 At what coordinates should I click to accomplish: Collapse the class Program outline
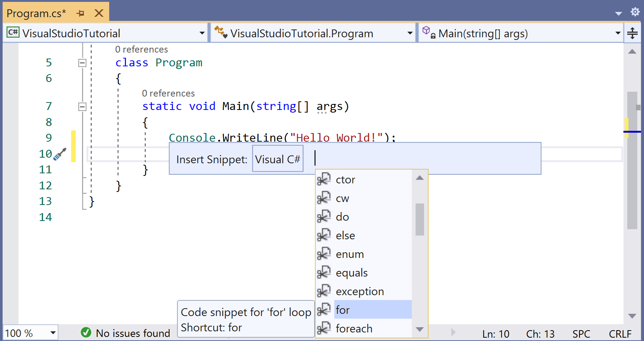[x=82, y=63]
